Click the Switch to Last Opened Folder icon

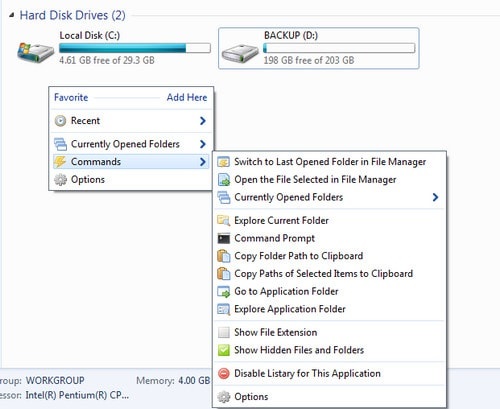[x=224, y=162]
